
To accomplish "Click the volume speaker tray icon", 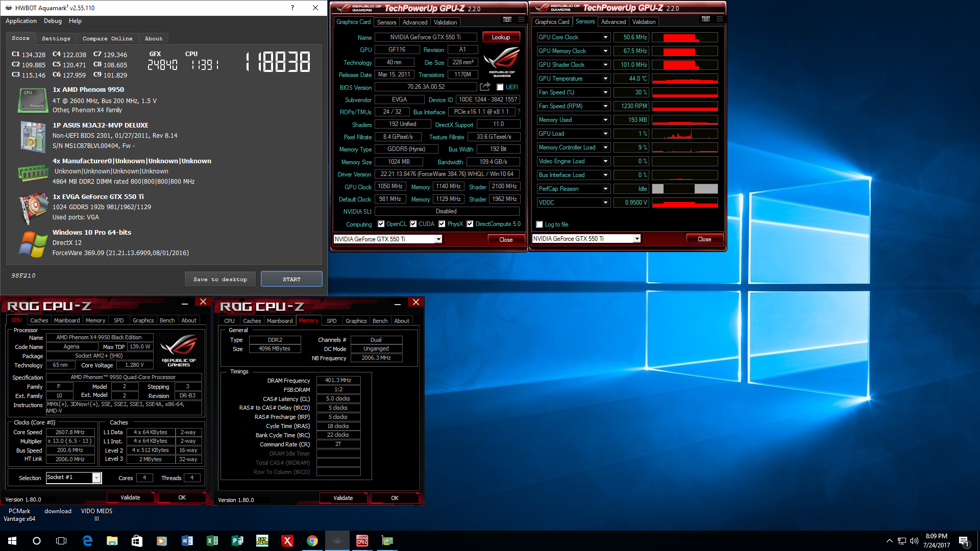I will pos(914,541).
